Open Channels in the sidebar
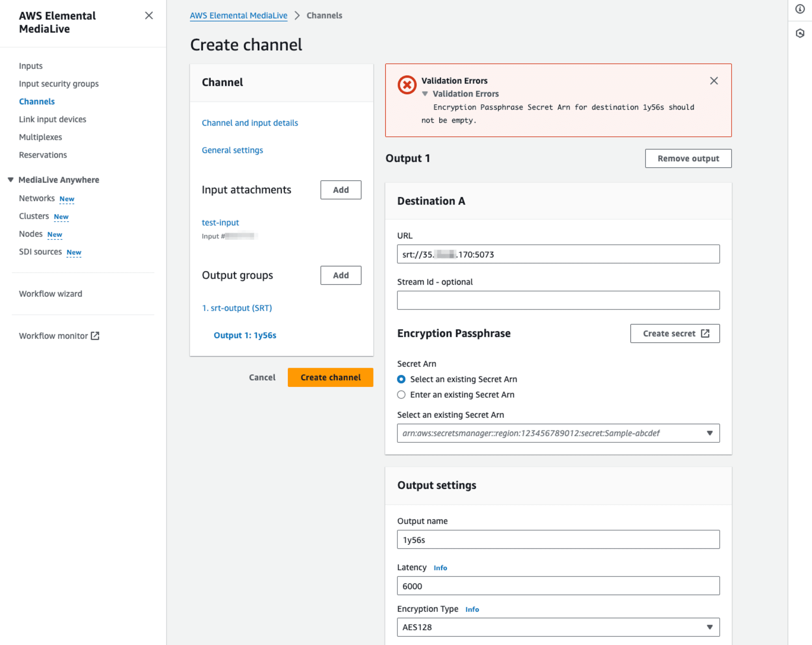This screenshot has width=812, height=645. (37, 101)
